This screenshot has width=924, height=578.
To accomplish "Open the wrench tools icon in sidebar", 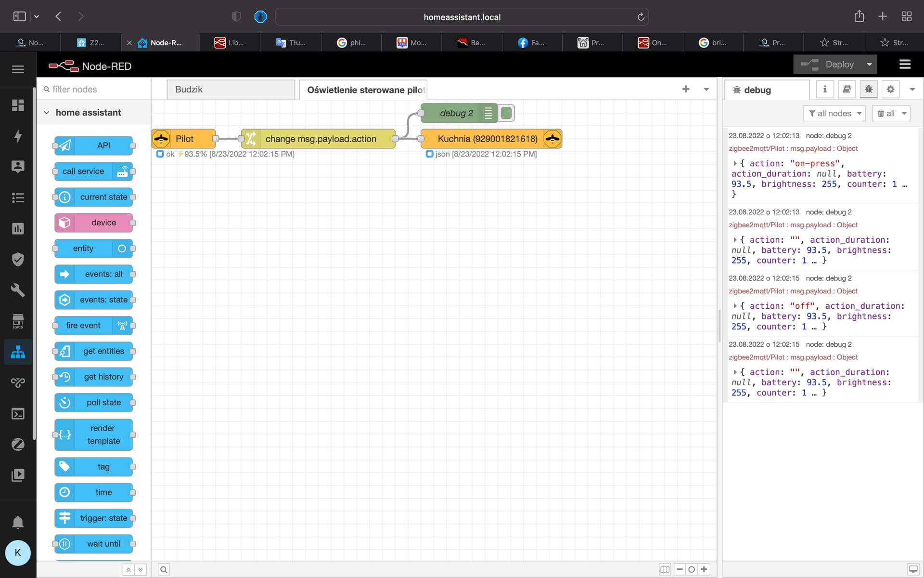I will click(18, 290).
